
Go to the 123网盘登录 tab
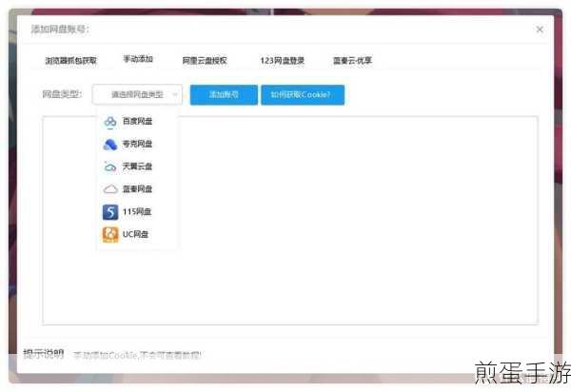[x=283, y=61]
